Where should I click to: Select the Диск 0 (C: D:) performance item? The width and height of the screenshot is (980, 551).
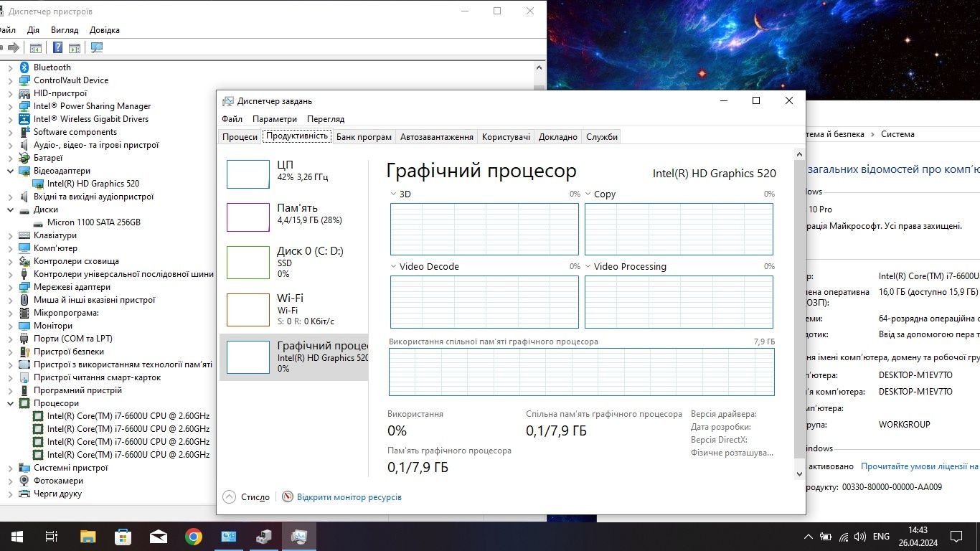(x=294, y=262)
